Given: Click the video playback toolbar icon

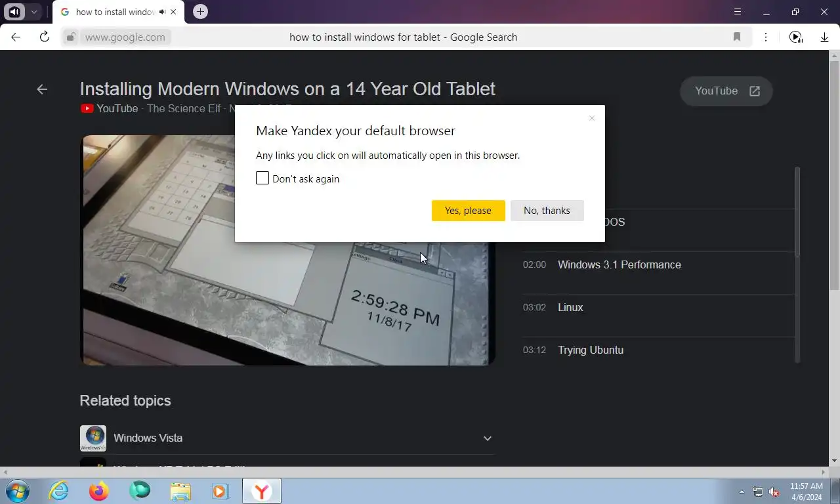Looking at the screenshot, I should 795,37.
